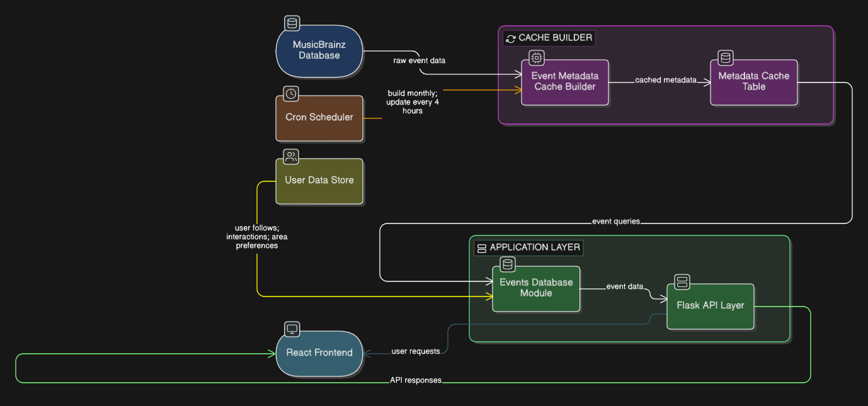
Task: Select the Cron Scheduler node box
Action: (319, 118)
